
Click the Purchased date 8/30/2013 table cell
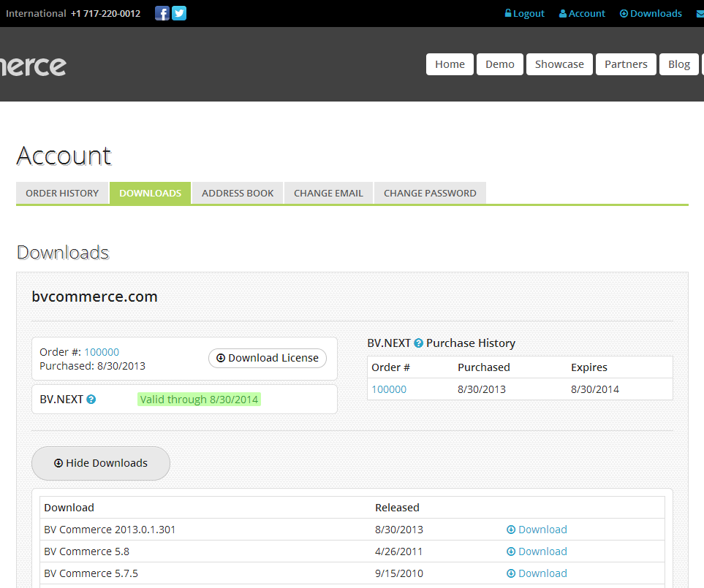482,389
